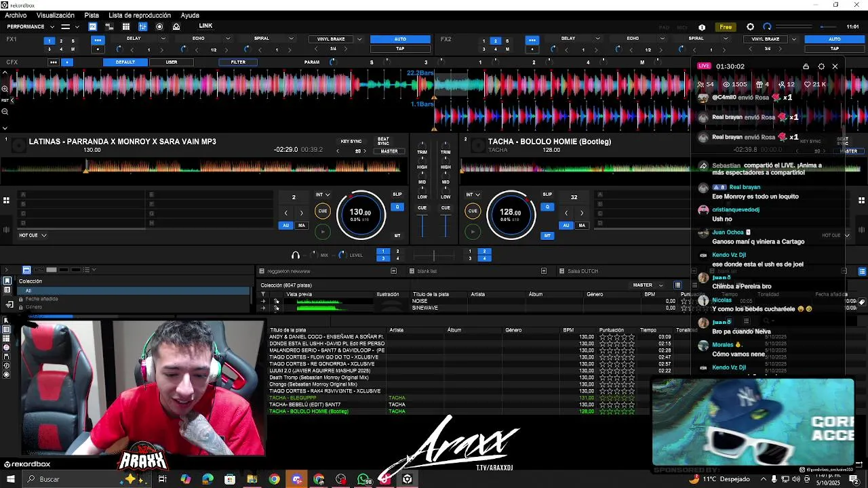This screenshot has width=868, height=488.
Task: Open the lighting icon in top toolbar
Action: pyautogui.click(x=176, y=26)
